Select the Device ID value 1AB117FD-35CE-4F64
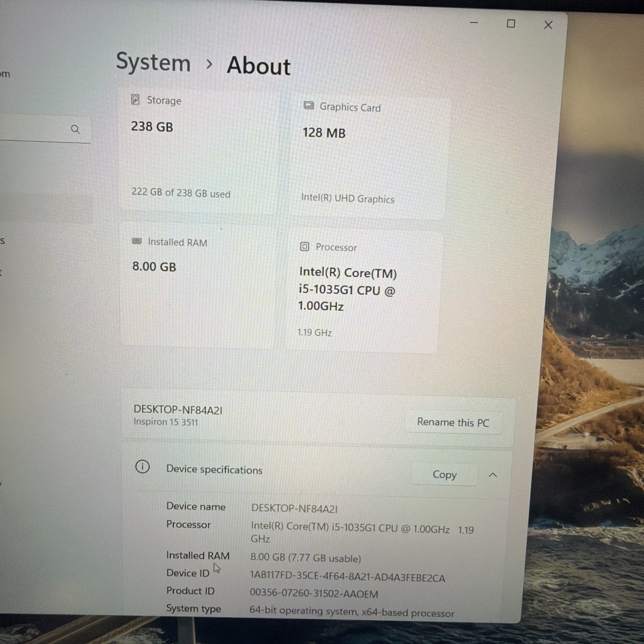 point(347,576)
